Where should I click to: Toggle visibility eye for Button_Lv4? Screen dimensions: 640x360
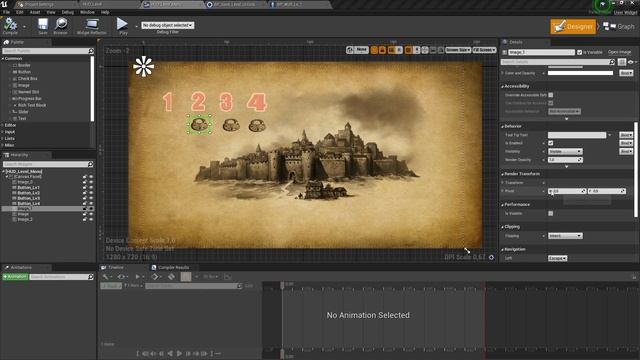91,203
